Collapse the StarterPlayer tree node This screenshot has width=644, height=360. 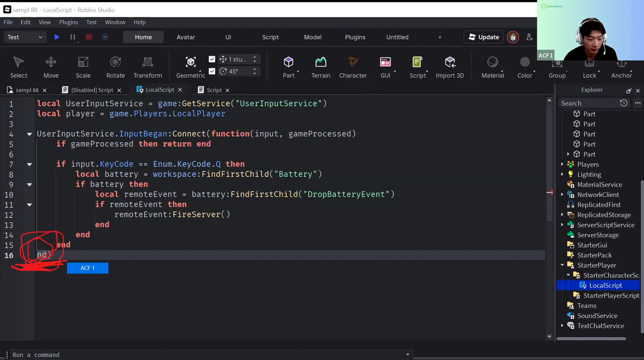click(562, 265)
